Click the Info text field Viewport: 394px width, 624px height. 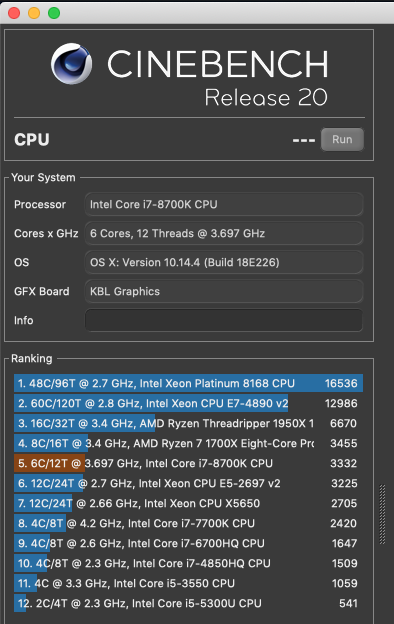point(224,320)
